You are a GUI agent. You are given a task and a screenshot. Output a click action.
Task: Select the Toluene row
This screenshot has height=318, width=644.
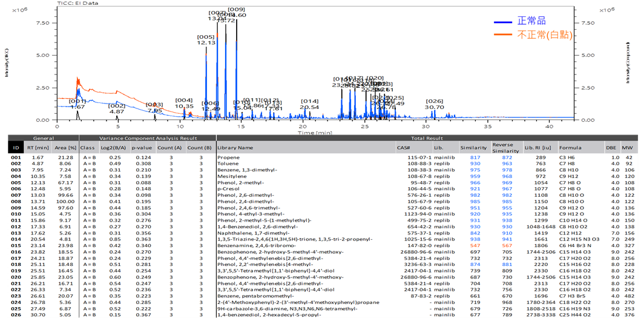(x=322, y=163)
